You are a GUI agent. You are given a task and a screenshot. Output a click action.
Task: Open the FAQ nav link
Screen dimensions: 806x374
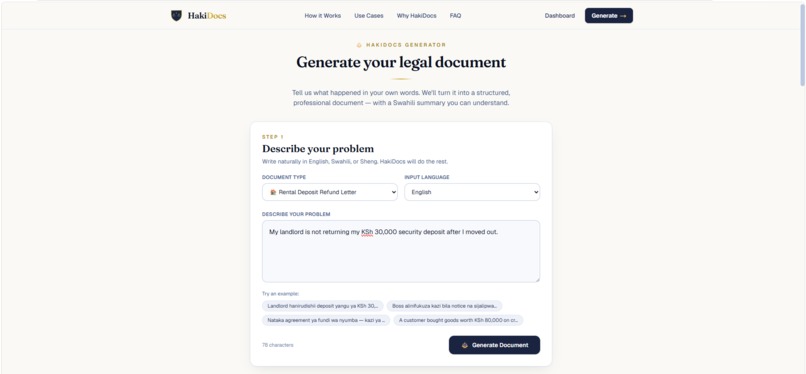tap(455, 16)
